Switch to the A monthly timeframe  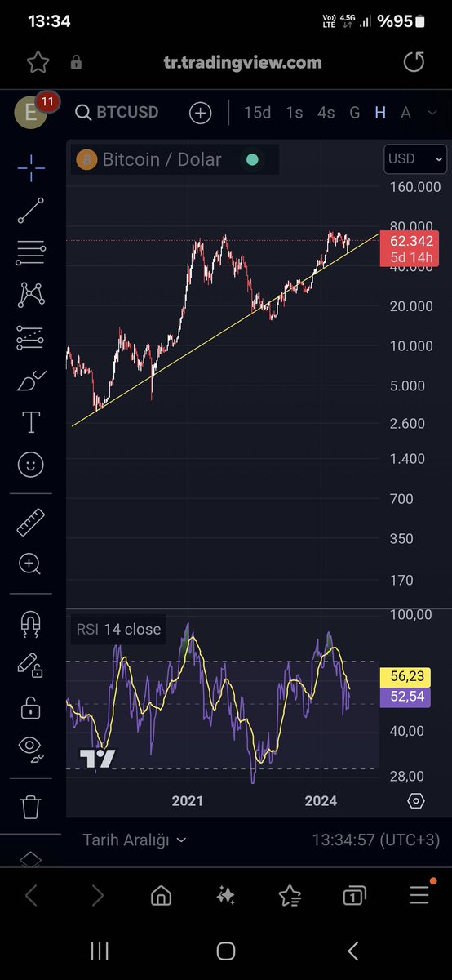click(x=405, y=113)
